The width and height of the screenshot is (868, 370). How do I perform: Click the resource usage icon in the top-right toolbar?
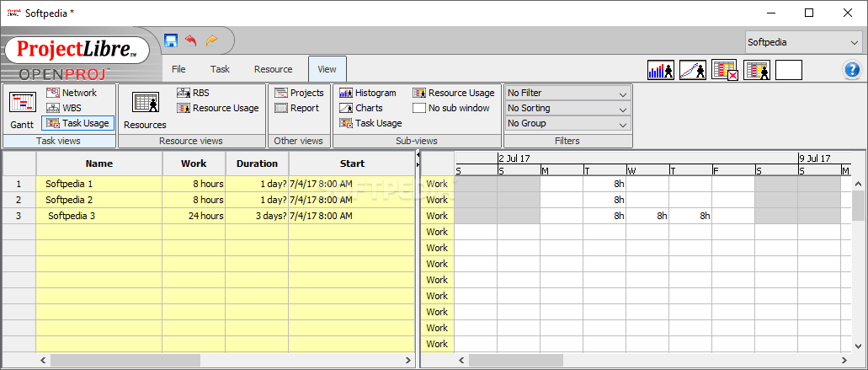pos(757,70)
